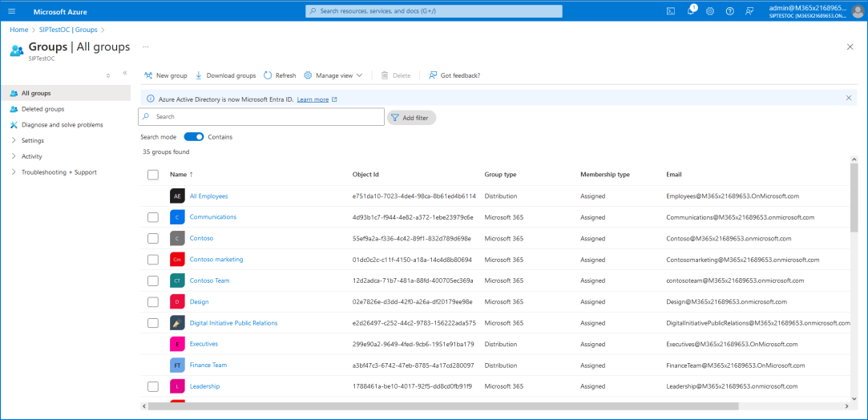Click Download groups in the toolbar

click(225, 75)
